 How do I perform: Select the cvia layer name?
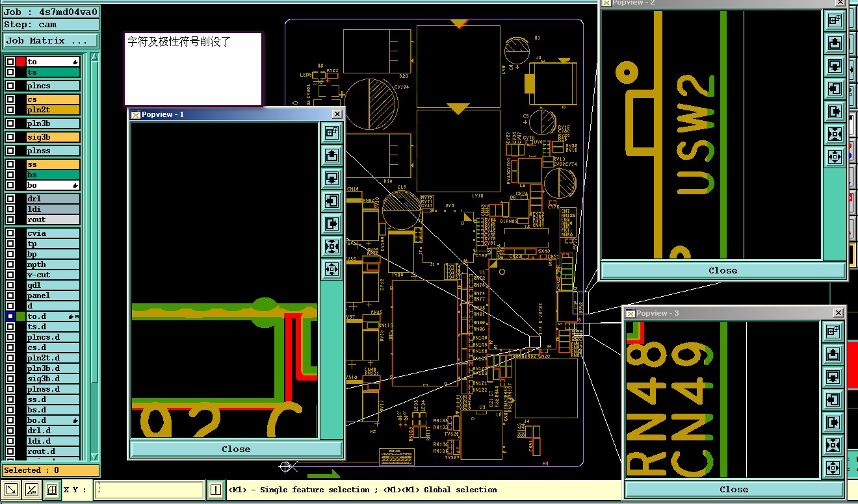(53, 233)
